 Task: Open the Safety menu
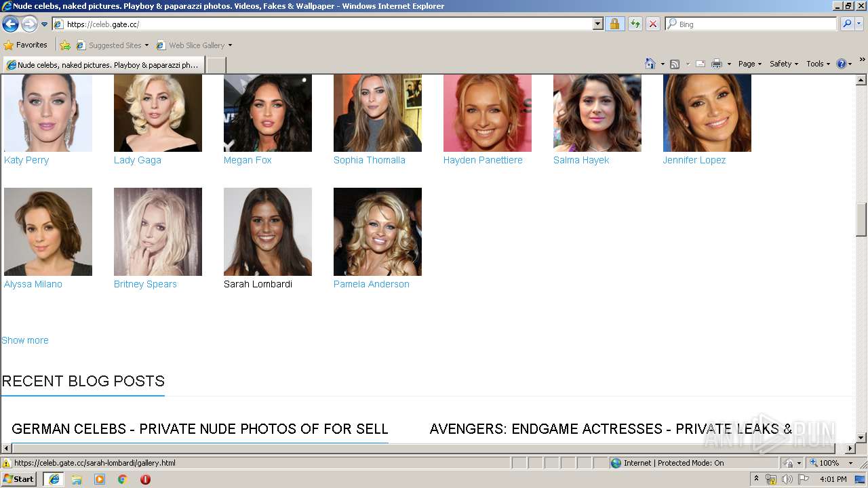point(784,64)
